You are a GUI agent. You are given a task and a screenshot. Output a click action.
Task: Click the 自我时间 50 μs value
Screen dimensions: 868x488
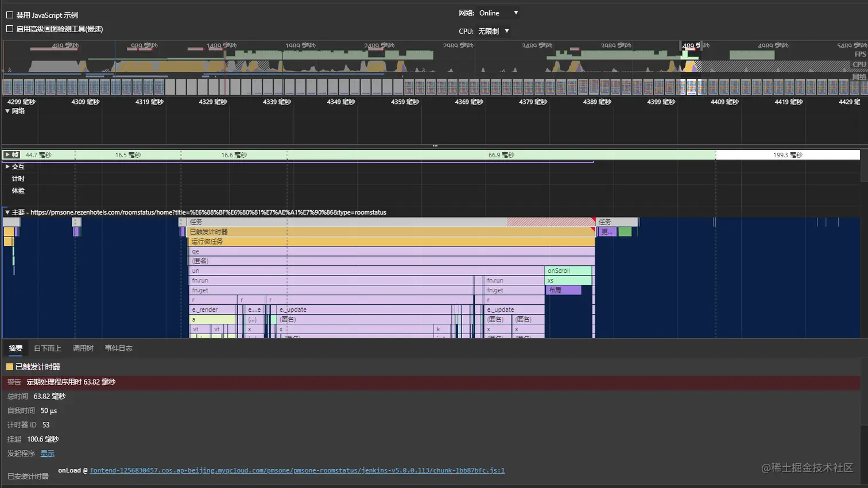[49, 410]
